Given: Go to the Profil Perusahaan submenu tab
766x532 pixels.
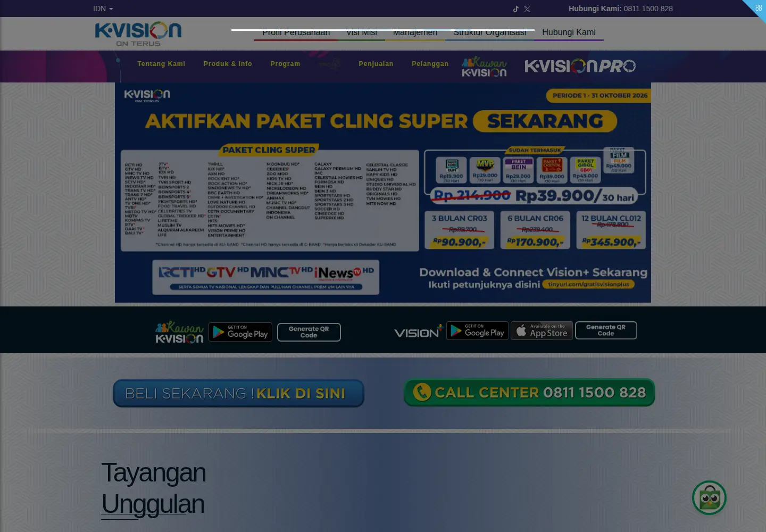Looking at the screenshot, I should click(296, 32).
